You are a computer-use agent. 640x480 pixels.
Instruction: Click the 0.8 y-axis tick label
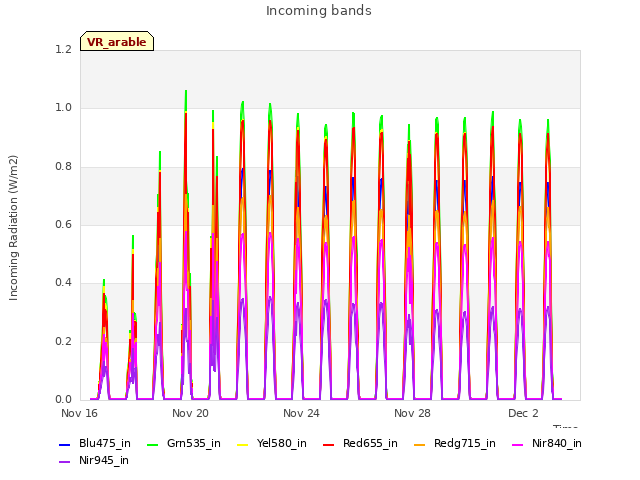pos(63,167)
